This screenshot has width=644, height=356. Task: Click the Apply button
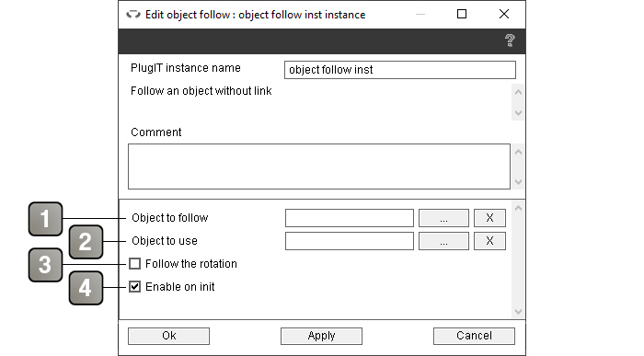tap(321, 336)
